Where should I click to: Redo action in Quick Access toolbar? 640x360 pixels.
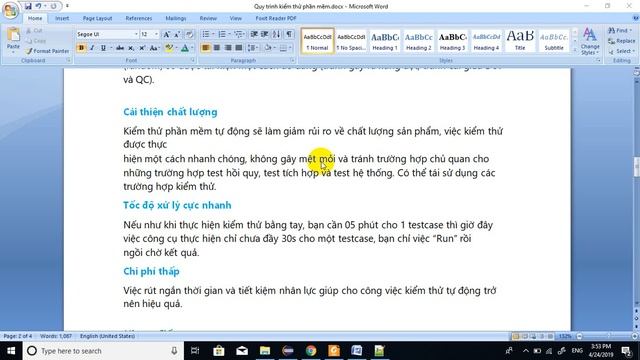53,6
